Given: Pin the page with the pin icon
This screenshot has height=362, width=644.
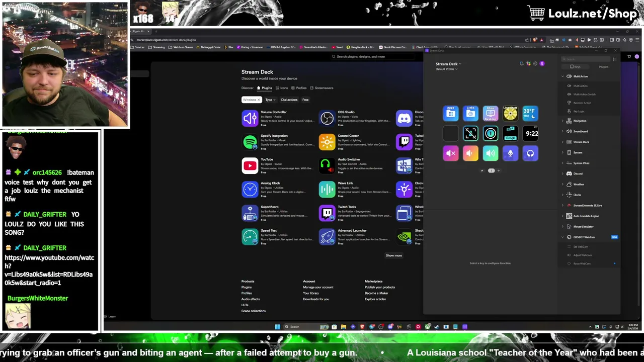Looking at the screenshot, I should (x=482, y=170).
